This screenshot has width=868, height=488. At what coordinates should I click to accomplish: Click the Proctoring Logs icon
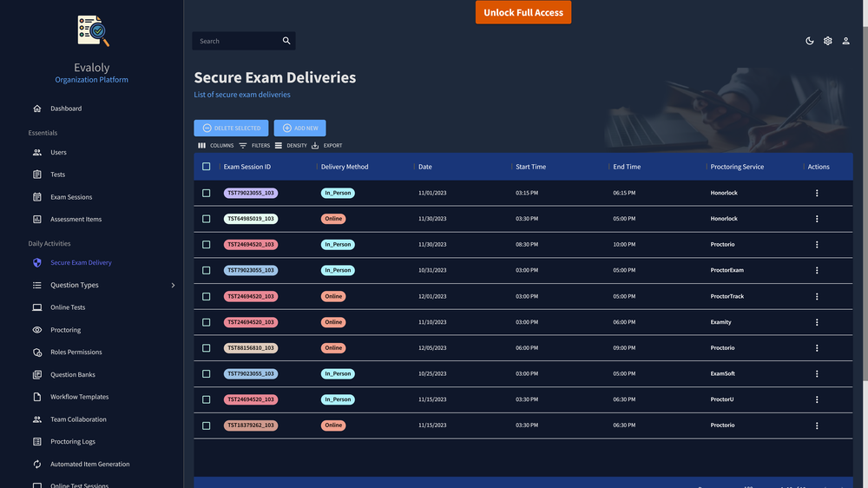[37, 441]
